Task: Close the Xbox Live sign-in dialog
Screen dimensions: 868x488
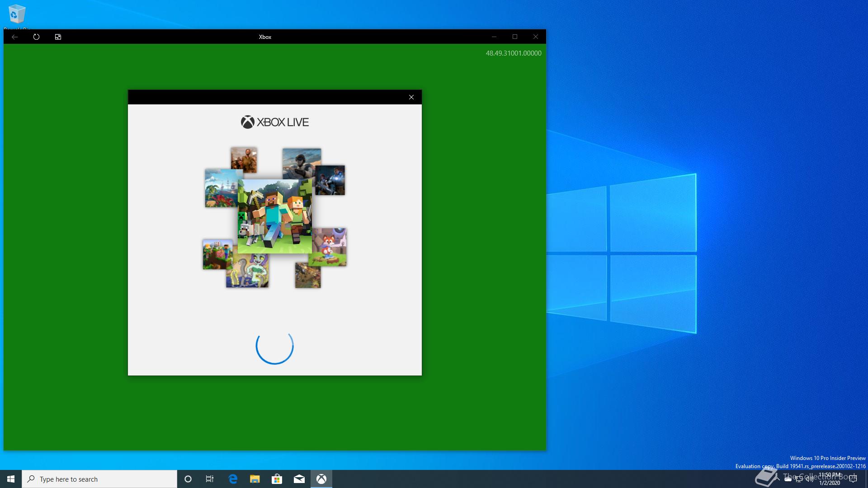Action: [411, 97]
